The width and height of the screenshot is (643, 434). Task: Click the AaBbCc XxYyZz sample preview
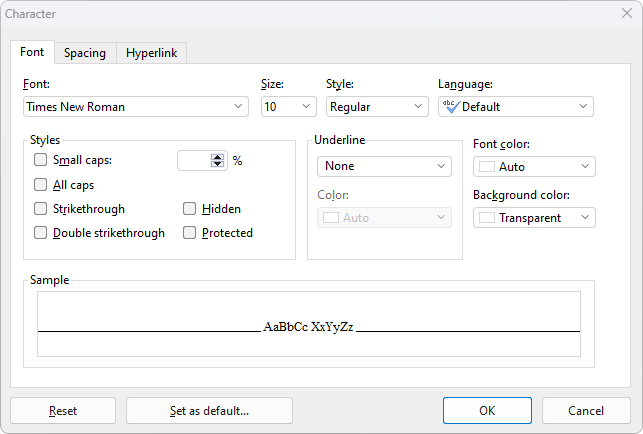pos(308,327)
